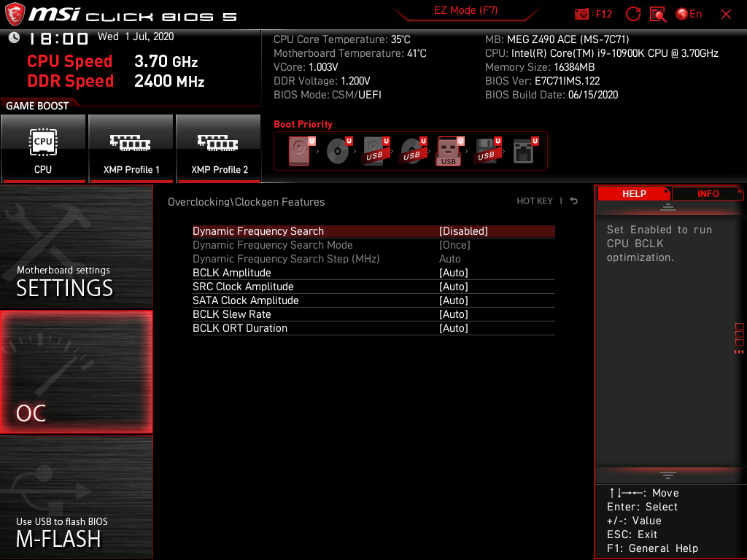Screen dimensions: 747x560
Task: Click the refresh icon in the title bar
Action: [632, 13]
